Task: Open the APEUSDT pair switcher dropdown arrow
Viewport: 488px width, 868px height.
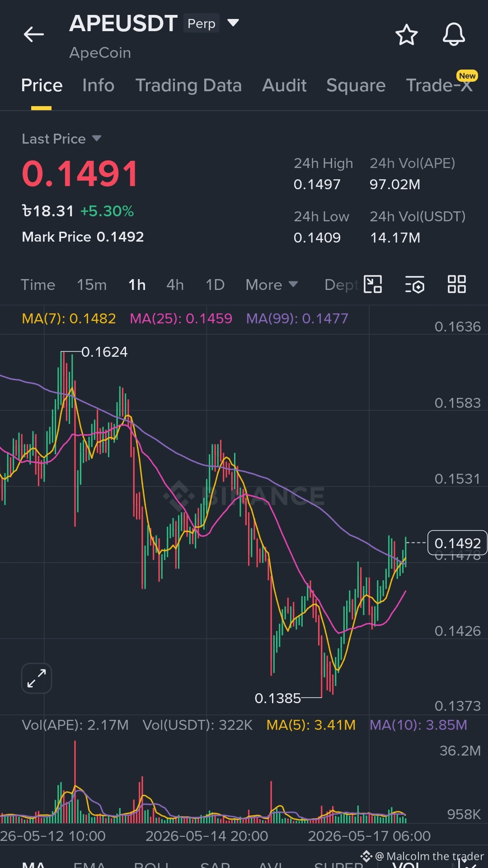Action: pos(233,23)
